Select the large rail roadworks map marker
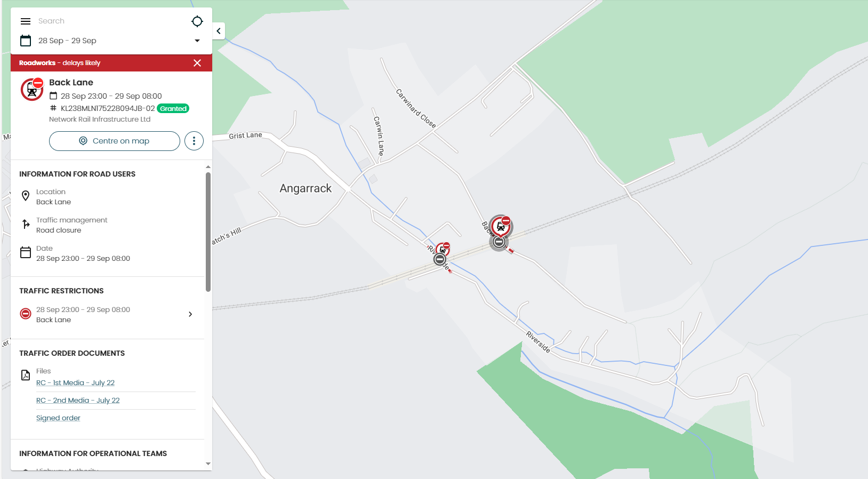The width and height of the screenshot is (868, 479). pyautogui.click(x=501, y=227)
